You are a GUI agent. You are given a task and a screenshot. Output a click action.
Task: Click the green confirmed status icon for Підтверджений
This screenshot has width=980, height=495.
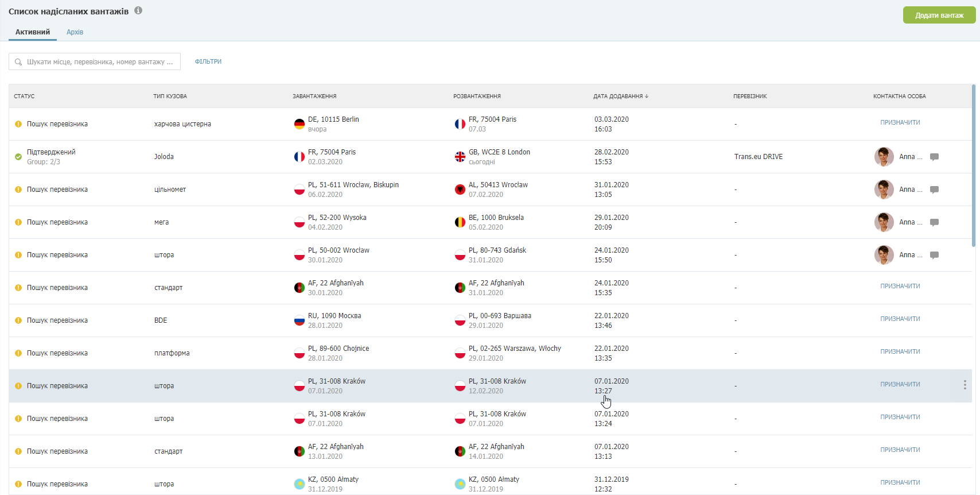pos(18,157)
